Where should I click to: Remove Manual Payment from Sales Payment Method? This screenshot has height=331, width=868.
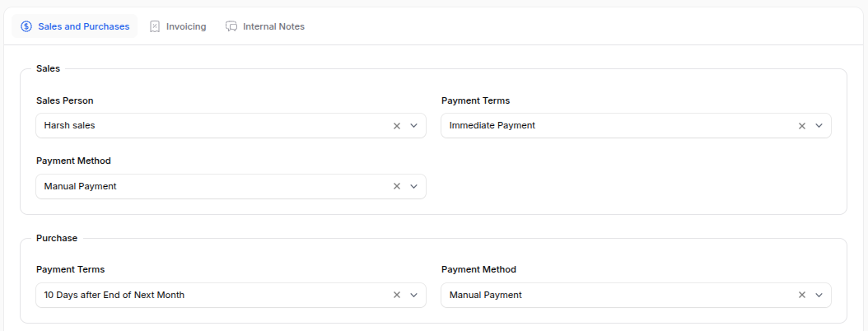pyautogui.click(x=396, y=186)
